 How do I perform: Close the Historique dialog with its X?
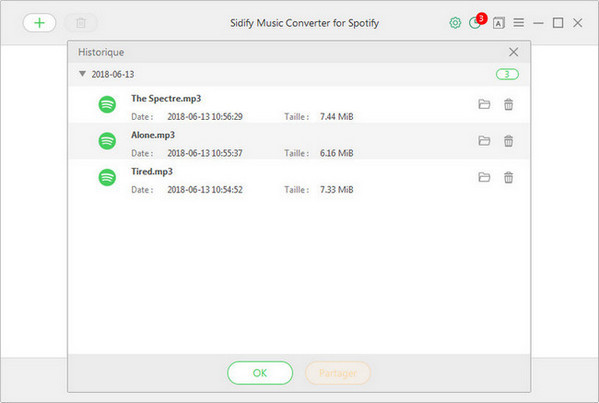[513, 52]
